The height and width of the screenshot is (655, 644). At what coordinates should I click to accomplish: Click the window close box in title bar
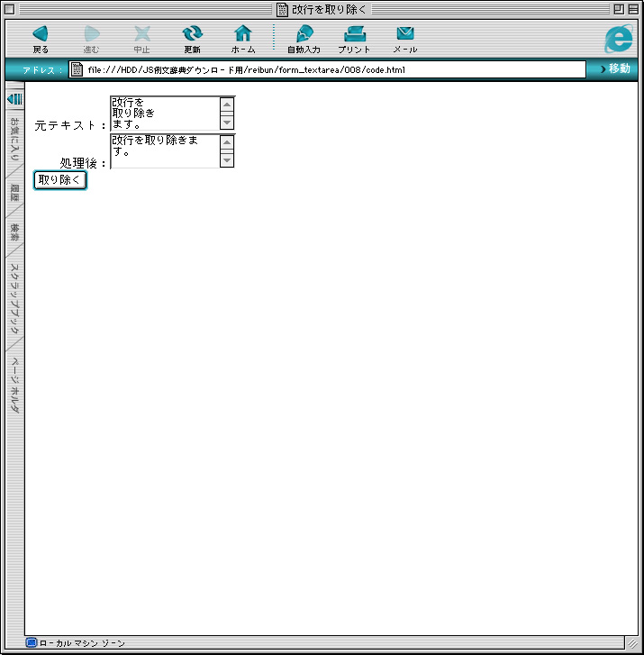coord(10,9)
